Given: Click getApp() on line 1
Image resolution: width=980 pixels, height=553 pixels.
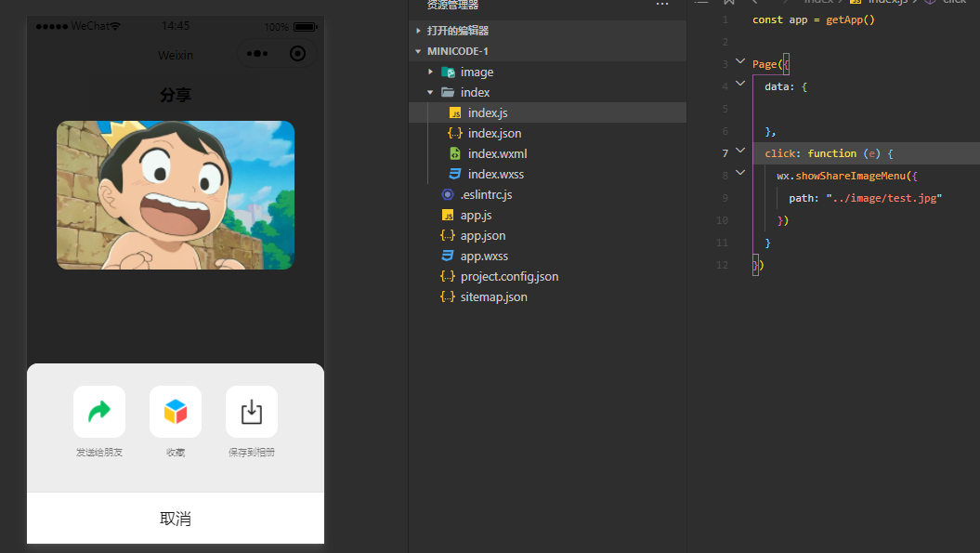Looking at the screenshot, I should point(850,20).
